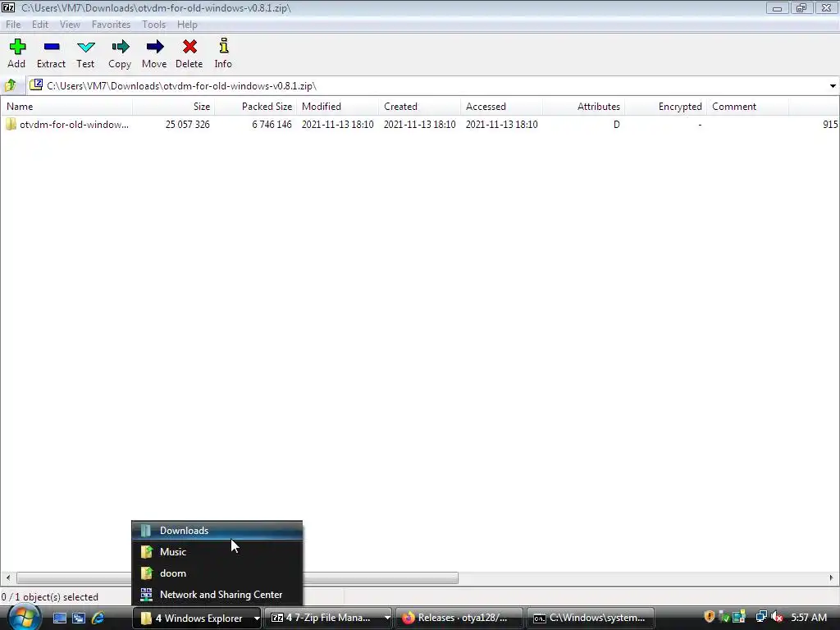The width and height of the screenshot is (840, 630).
Task: Click the 6 746 146 packed size
Action: (272, 125)
